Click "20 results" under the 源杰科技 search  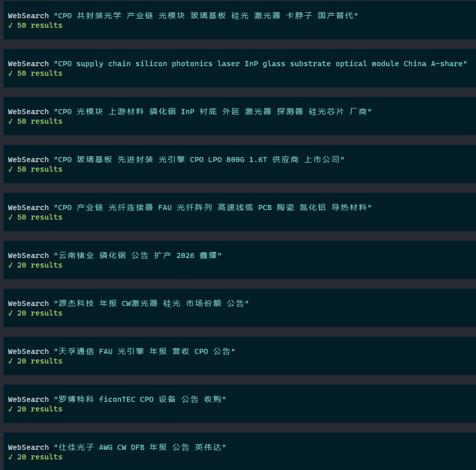coord(40,312)
